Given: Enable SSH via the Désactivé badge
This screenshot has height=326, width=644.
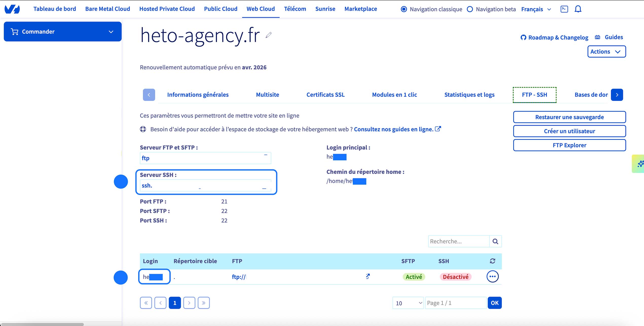Looking at the screenshot, I should 455,277.
